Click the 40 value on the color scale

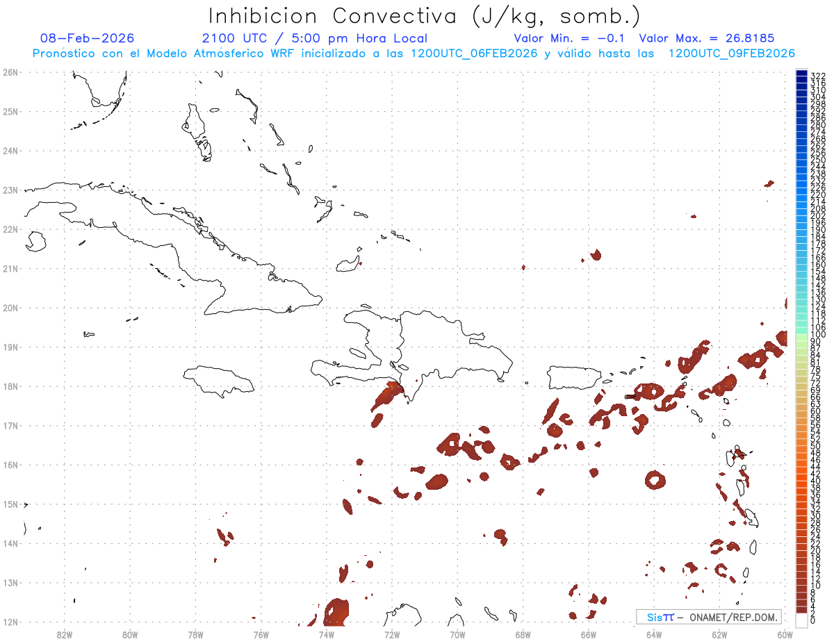tap(816, 481)
